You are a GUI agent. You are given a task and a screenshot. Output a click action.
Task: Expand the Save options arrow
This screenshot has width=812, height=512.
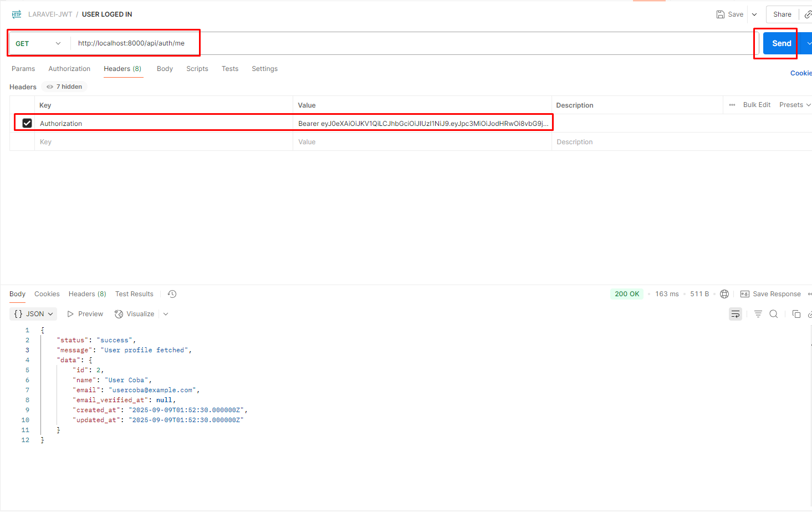[754, 14]
